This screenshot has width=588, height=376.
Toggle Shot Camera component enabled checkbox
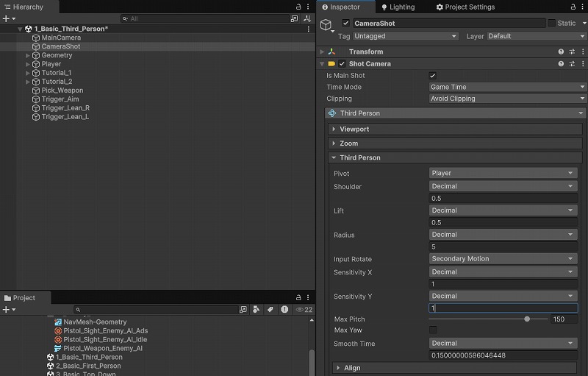(342, 64)
